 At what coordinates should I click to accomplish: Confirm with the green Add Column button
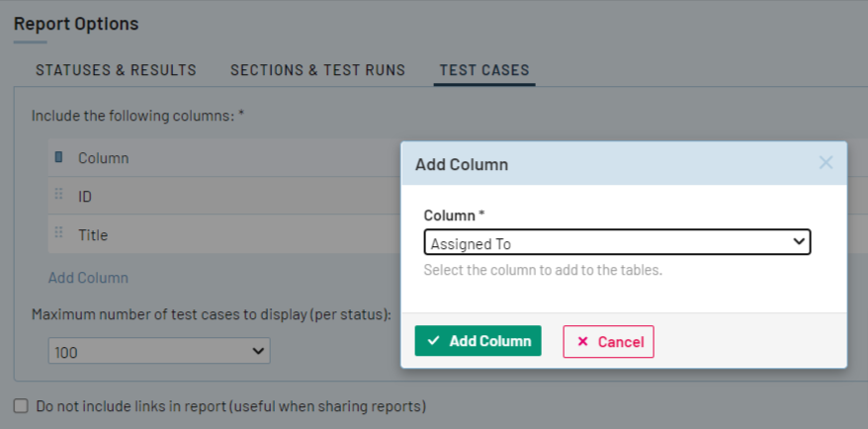[478, 341]
